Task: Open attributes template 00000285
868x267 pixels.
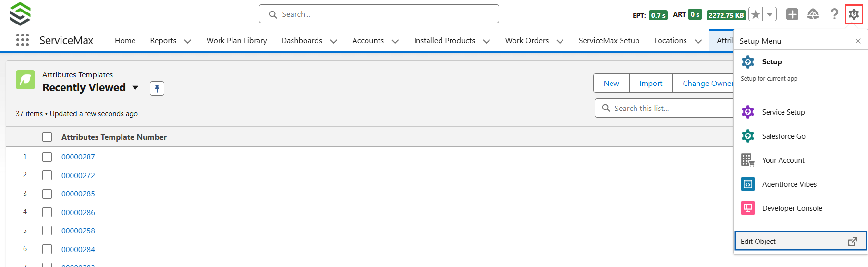Action: pyautogui.click(x=78, y=194)
